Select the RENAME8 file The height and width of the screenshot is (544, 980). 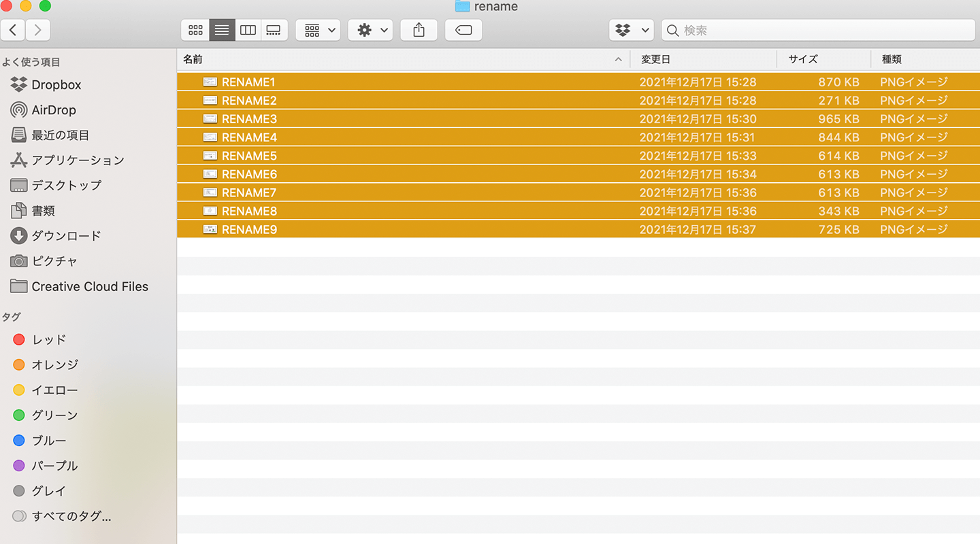click(x=578, y=210)
